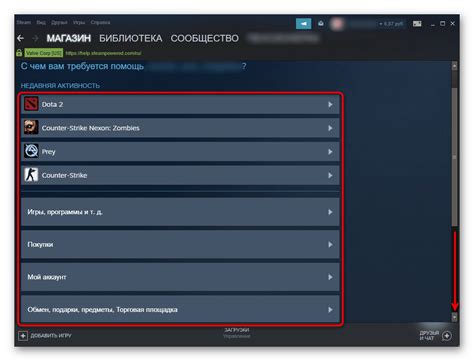This screenshot has width=474, height=361.
Task: Open the Мой аккаунт help category
Action: (180, 277)
